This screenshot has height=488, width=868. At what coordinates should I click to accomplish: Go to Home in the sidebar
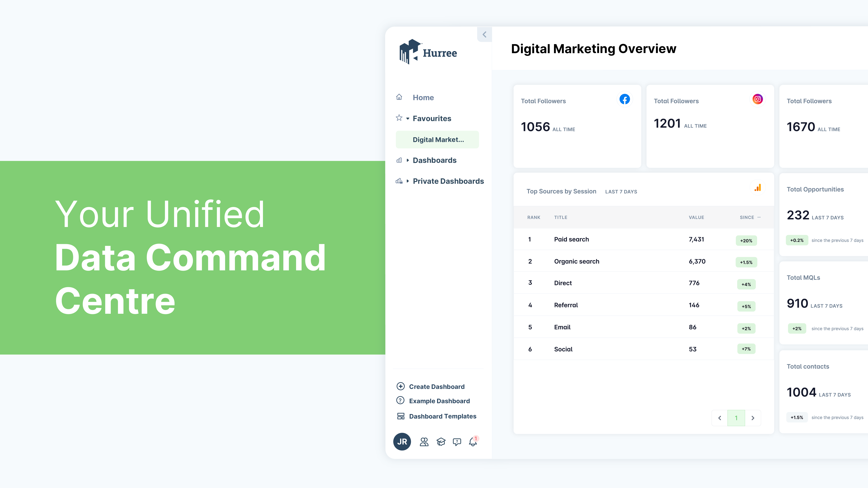point(423,98)
